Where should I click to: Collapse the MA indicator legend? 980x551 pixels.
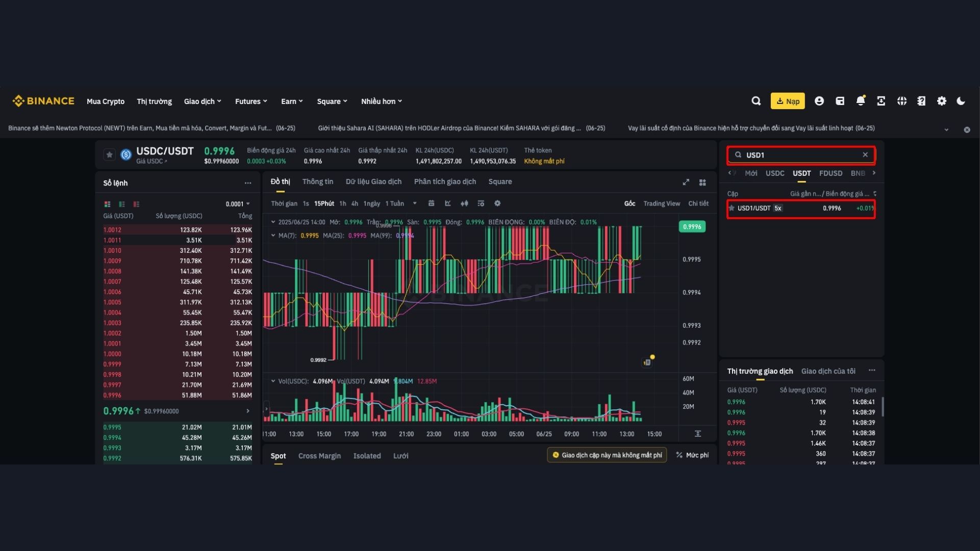(273, 235)
